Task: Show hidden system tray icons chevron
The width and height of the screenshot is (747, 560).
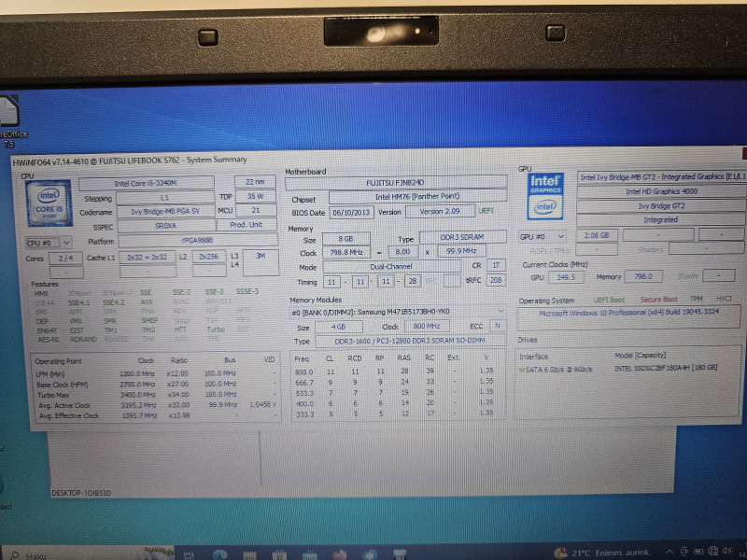Action: coord(669,552)
